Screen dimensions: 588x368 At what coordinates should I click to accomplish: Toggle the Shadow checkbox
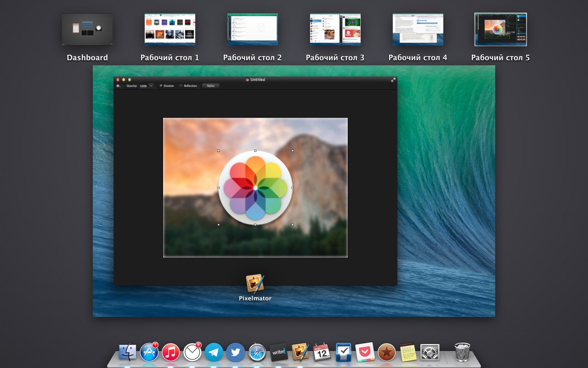pyautogui.click(x=161, y=86)
